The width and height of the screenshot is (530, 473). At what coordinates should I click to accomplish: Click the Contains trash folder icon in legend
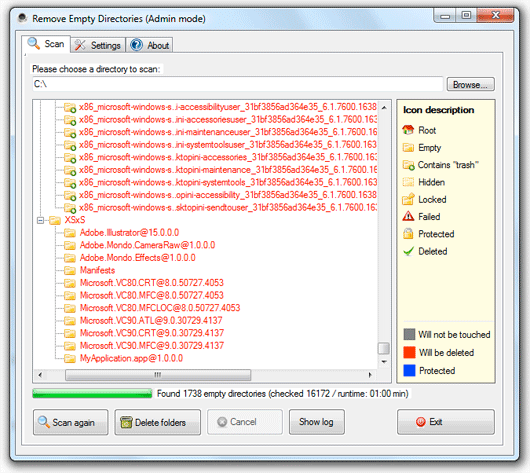coord(408,165)
